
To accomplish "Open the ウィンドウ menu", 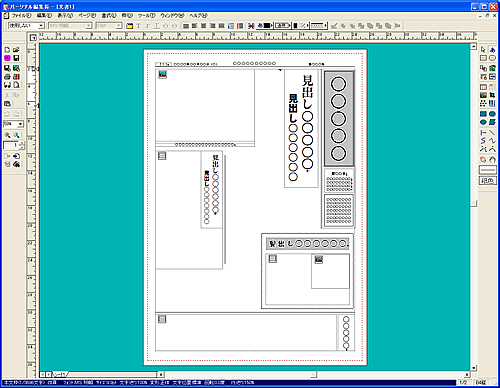I will click(172, 16).
